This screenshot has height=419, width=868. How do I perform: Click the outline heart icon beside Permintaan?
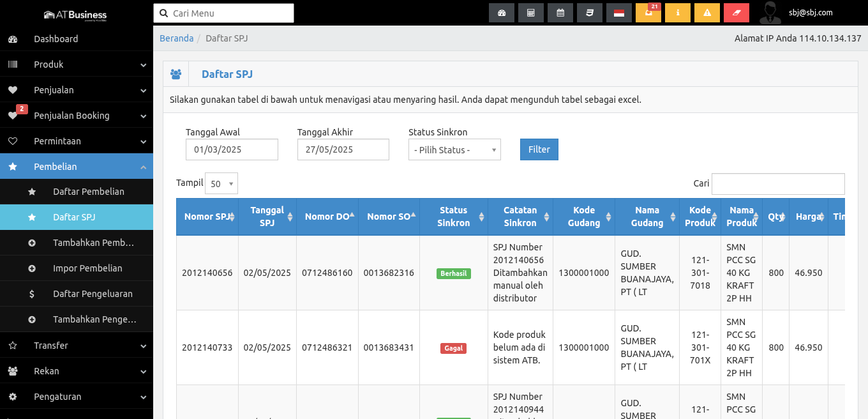[x=13, y=141]
